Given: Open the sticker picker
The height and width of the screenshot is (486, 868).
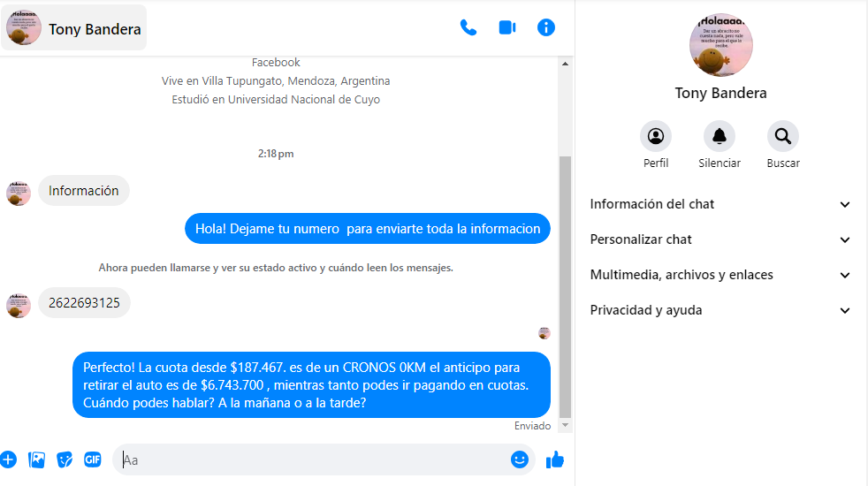Looking at the screenshot, I should click(x=65, y=459).
